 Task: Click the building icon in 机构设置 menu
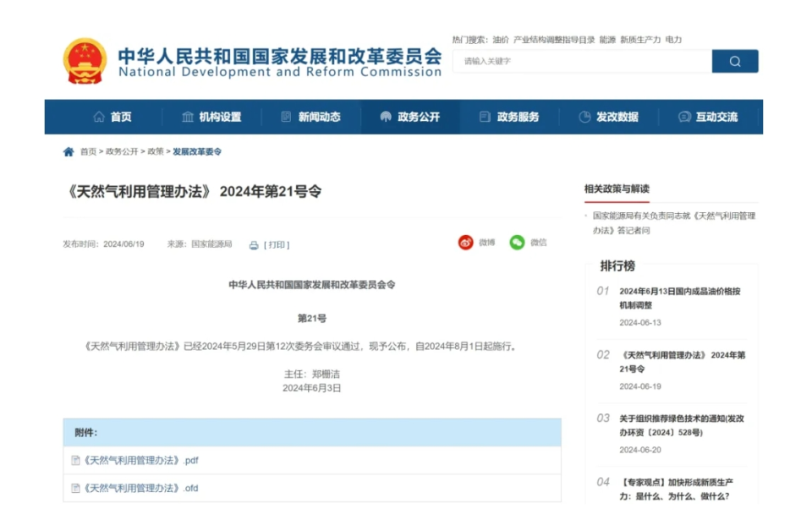188,117
